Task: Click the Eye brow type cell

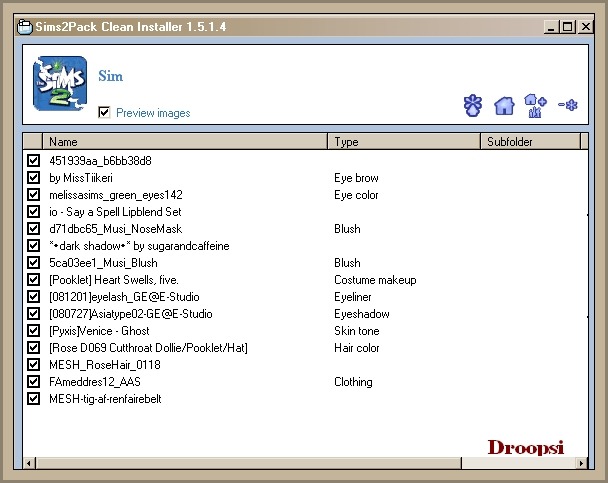Action: pos(356,178)
